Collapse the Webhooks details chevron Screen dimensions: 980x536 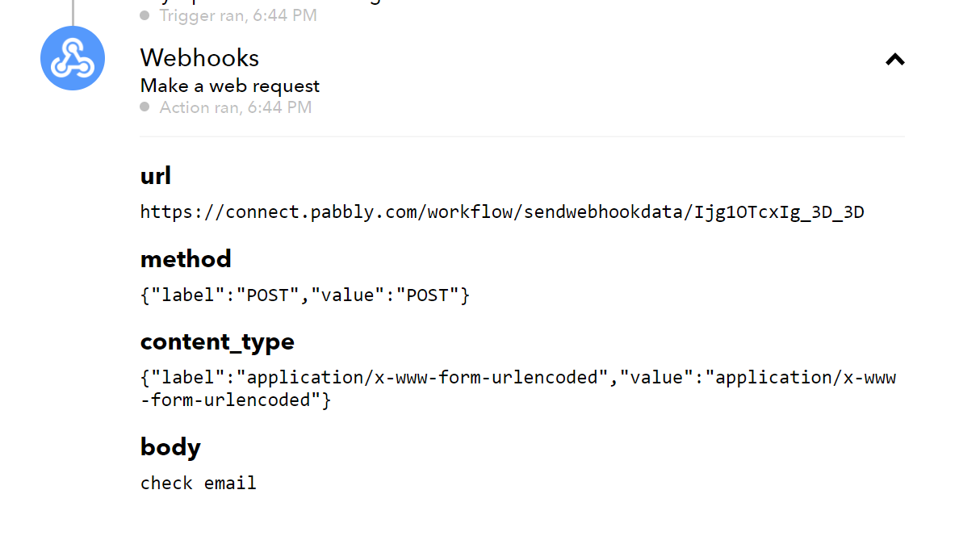[895, 59]
